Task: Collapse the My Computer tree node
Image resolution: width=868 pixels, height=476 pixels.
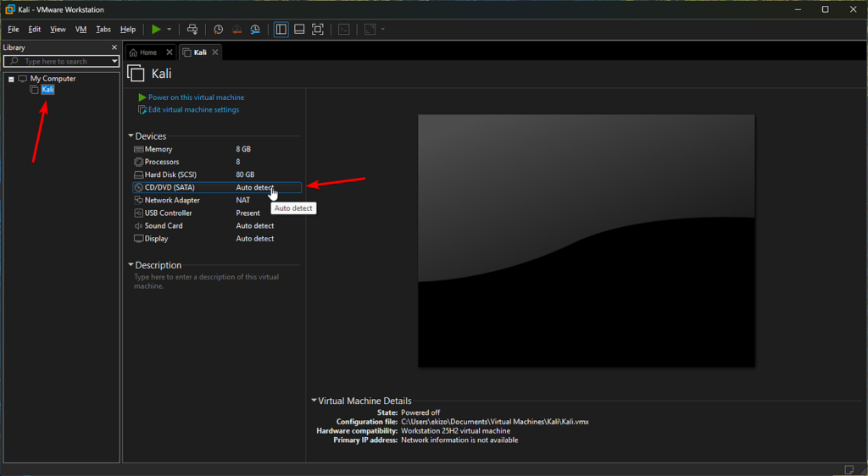Action: click(11, 79)
